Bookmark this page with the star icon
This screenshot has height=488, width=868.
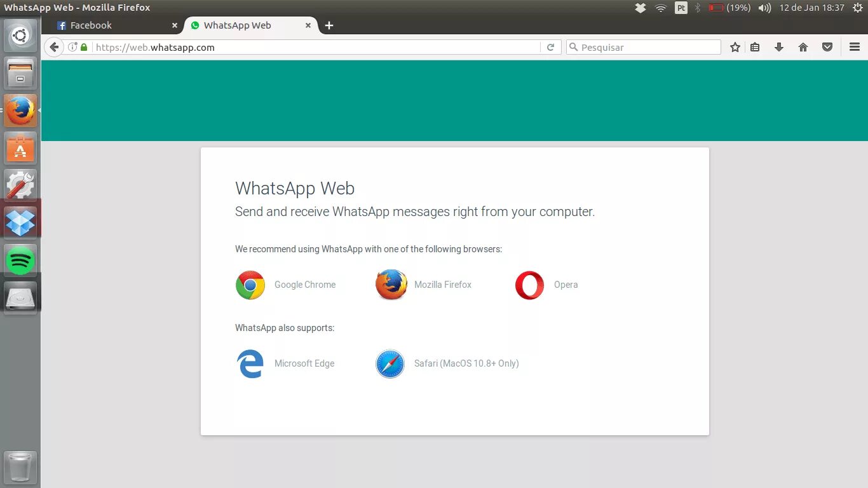[735, 47]
